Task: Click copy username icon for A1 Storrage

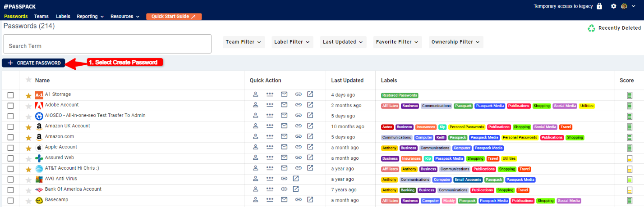Action: (255, 94)
